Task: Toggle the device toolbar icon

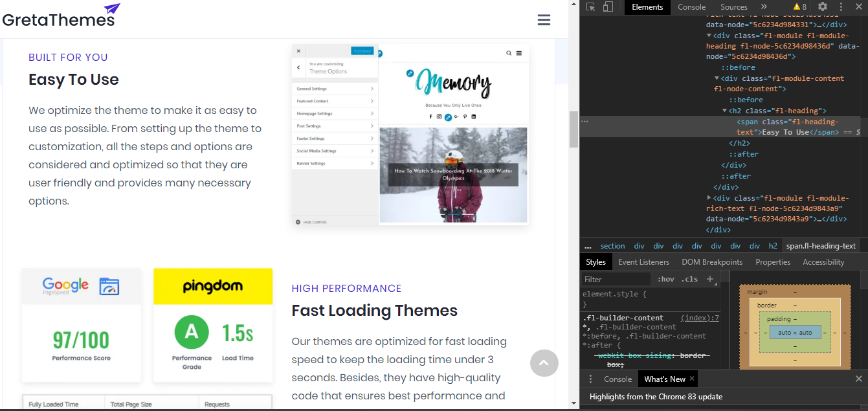Action: coord(608,7)
